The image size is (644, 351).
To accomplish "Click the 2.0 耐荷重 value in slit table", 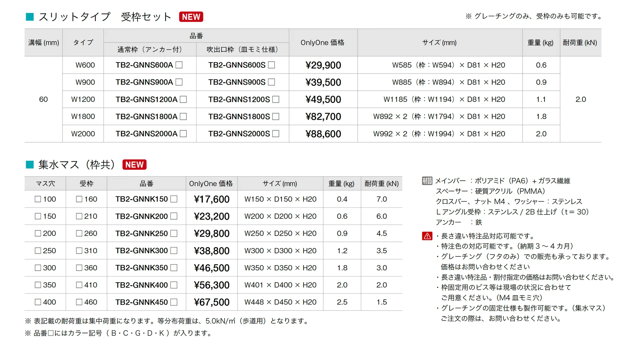I will coord(581,99).
